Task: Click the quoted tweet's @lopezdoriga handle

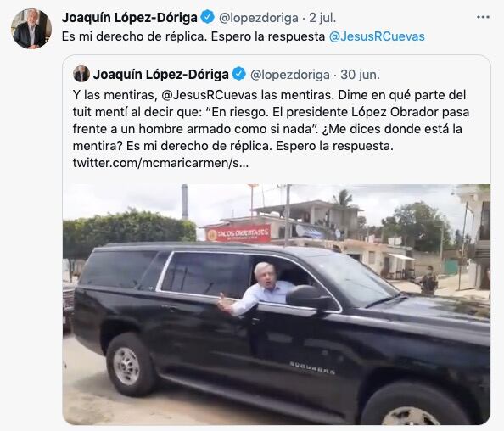Action: click(x=289, y=75)
